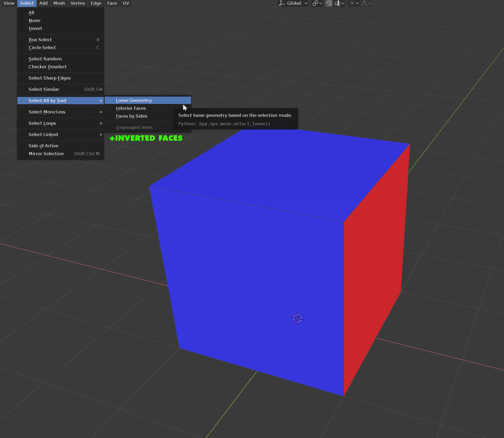504x438 pixels.
Task: Expand Select Loops submenu
Action: 60,123
